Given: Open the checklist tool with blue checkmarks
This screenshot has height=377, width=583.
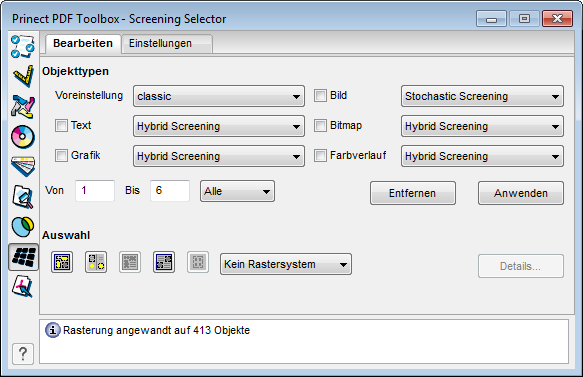Looking at the screenshot, I should [23, 46].
